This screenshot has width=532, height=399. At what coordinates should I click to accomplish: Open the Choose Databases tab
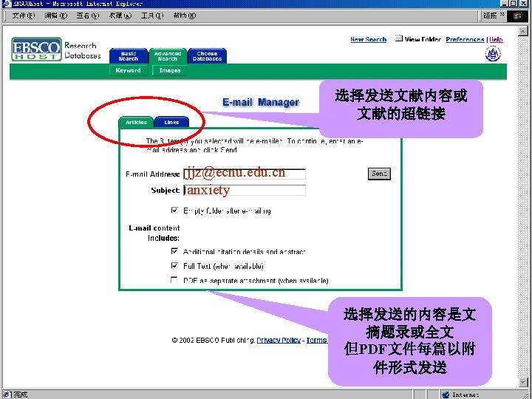tap(207, 56)
